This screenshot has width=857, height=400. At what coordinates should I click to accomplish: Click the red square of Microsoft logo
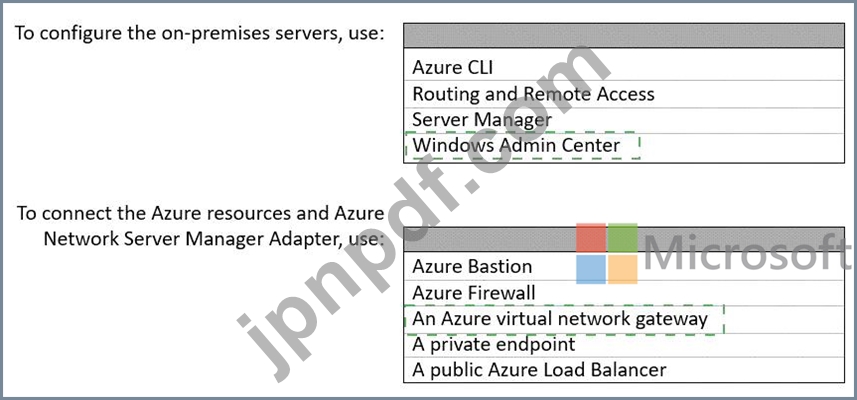point(591,238)
